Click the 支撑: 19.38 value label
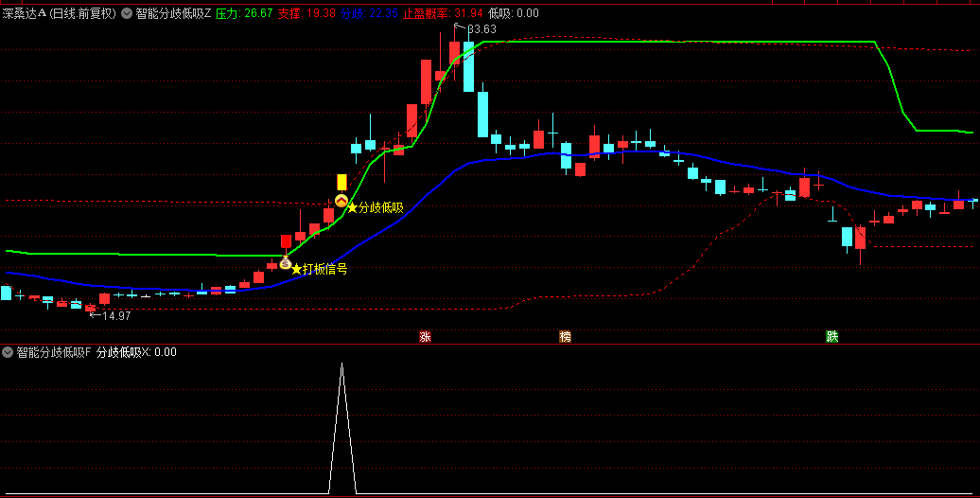Viewport: 980px width, 498px height. pos(306,13)
